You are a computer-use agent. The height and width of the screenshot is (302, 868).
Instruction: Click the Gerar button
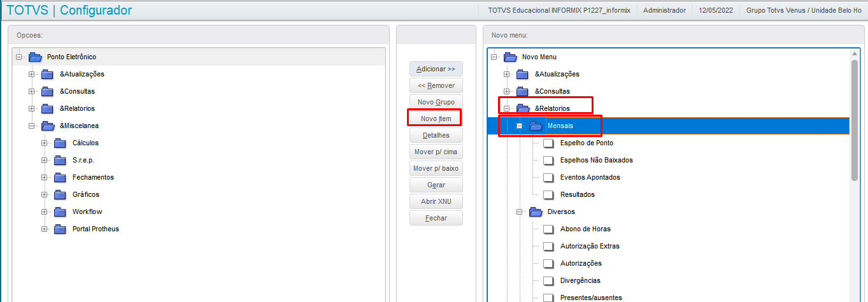point(436,185)
